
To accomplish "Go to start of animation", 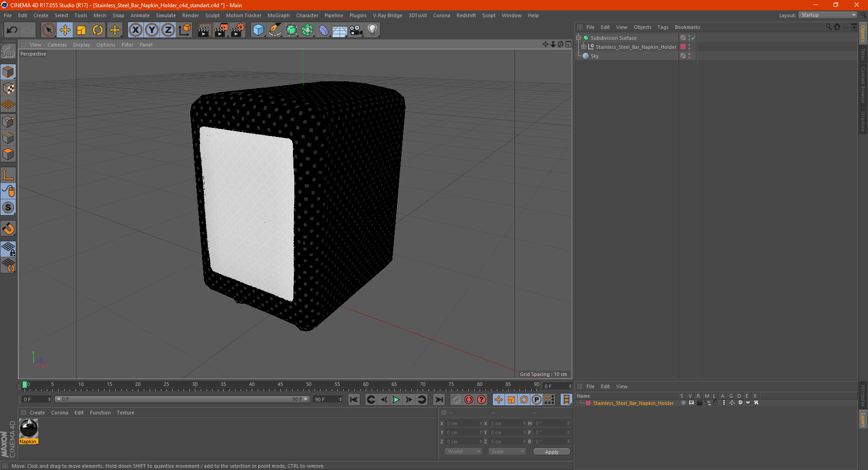I will [354, 399].
